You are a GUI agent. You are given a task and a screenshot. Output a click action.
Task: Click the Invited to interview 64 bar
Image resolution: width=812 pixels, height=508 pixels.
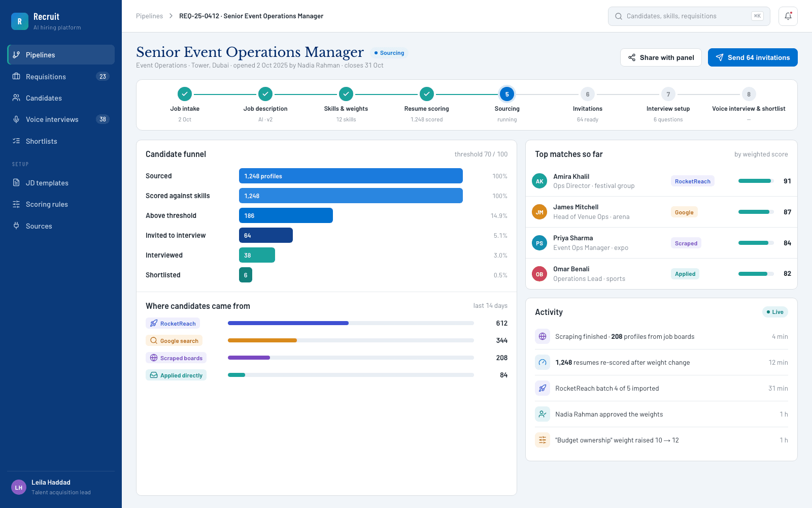click(x=266, y=235)
